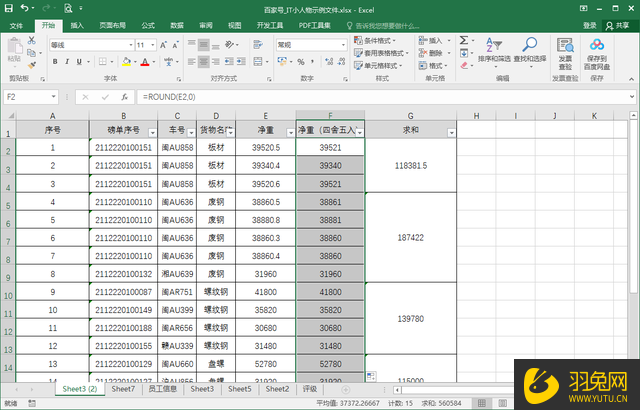The image size is (640, 410).
Task: Open the 文件 menu tab
Action: [x=16, y=26]
